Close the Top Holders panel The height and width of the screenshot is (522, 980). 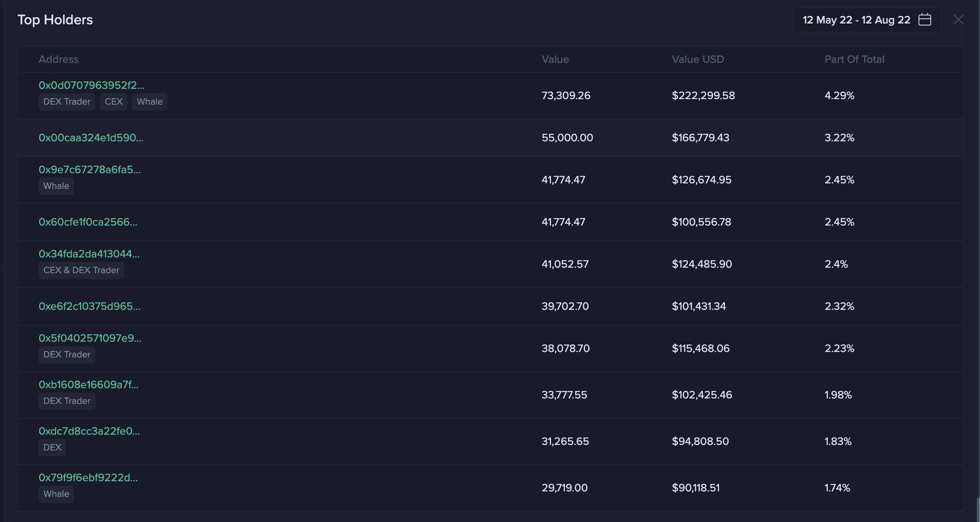(959, 20)
